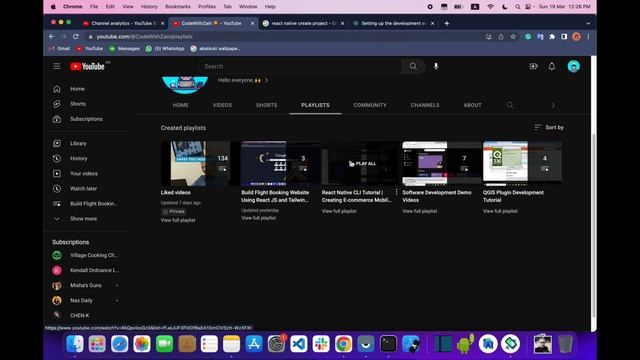Image resolution: width=640 pixels, height=360 pixels.
Task: Open Chrome tab list dropdown arrow
Action: coord(588,23)
